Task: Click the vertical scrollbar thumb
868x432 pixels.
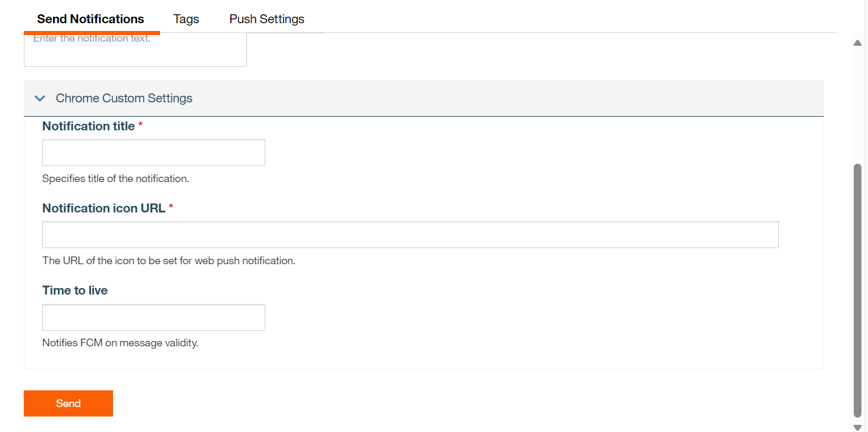Action: tap(857, 290)
